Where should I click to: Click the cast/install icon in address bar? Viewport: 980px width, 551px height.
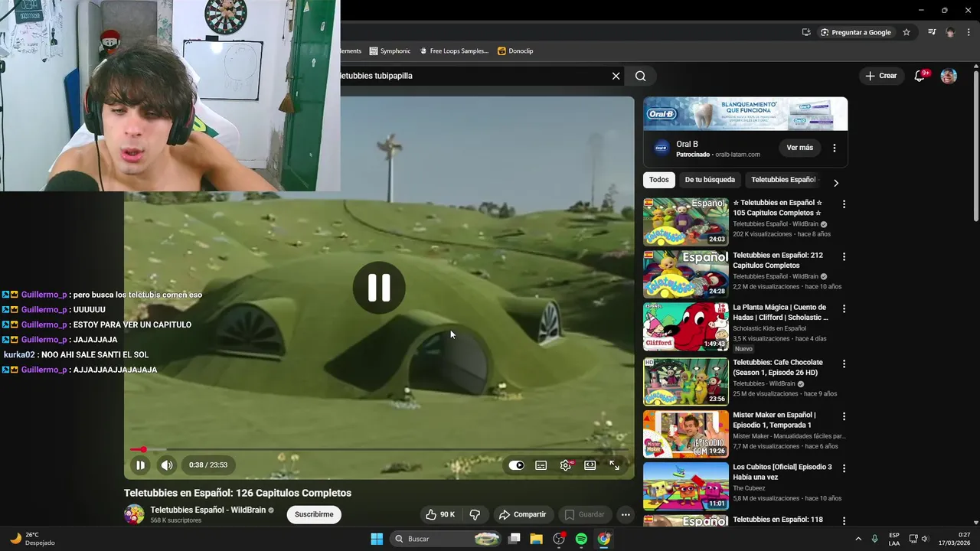click(x=806, y=32)
